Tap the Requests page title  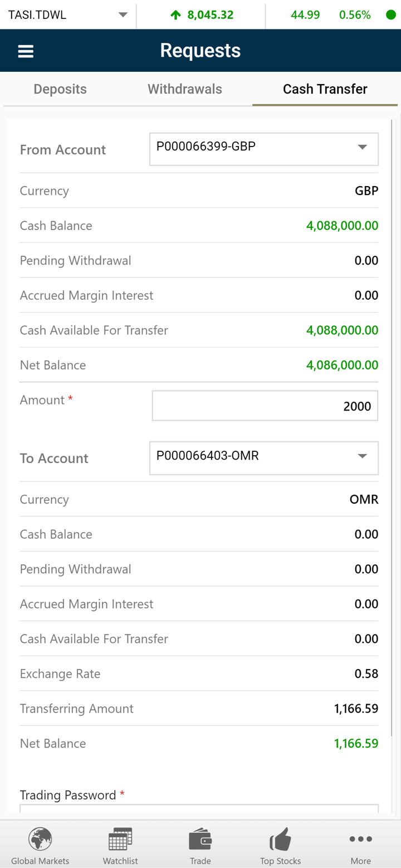coord(200,51)
